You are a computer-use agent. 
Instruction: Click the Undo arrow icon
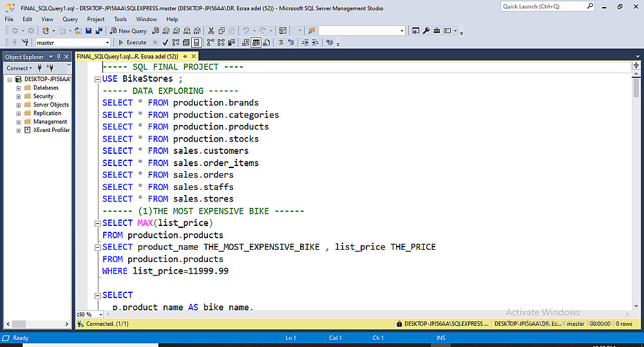point(246,31)
